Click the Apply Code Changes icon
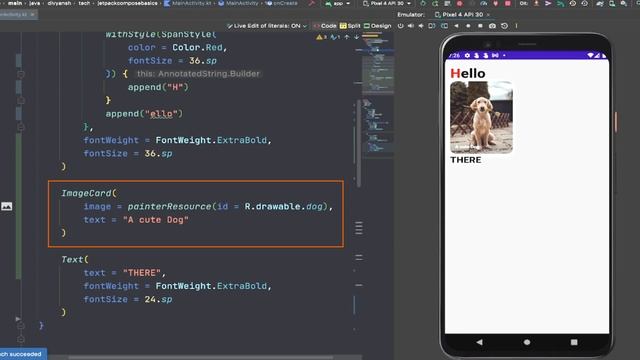Viewport: 640px width, 360px height. [447, 3]
